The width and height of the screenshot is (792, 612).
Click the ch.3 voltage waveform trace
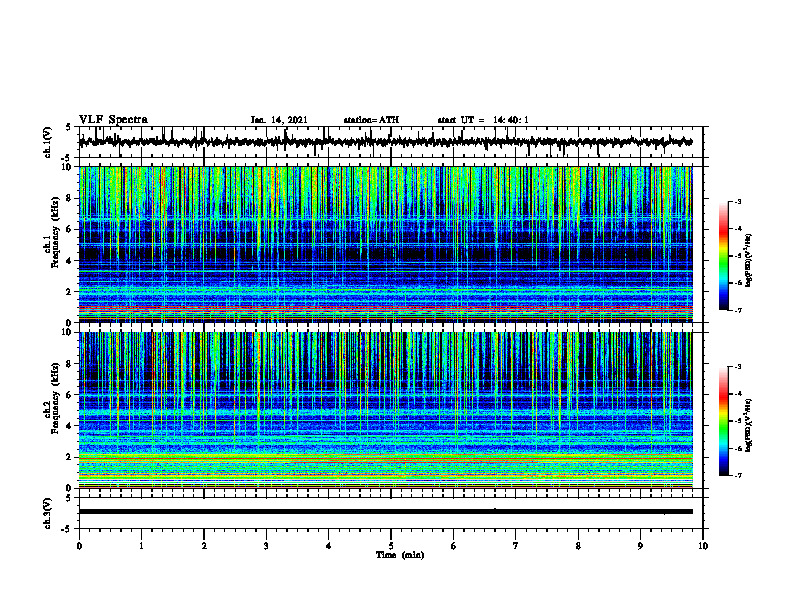point(385,512)
